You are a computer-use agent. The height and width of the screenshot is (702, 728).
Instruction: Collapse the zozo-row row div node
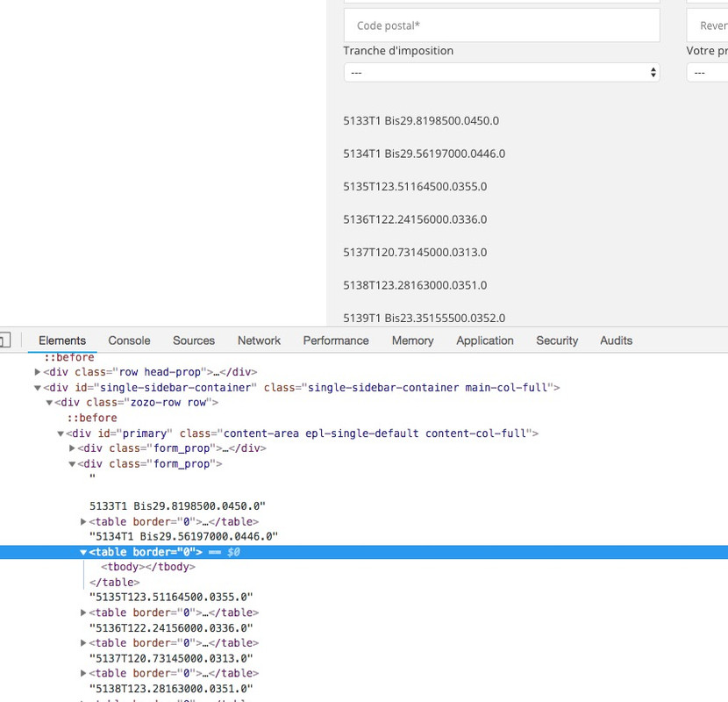49,403
